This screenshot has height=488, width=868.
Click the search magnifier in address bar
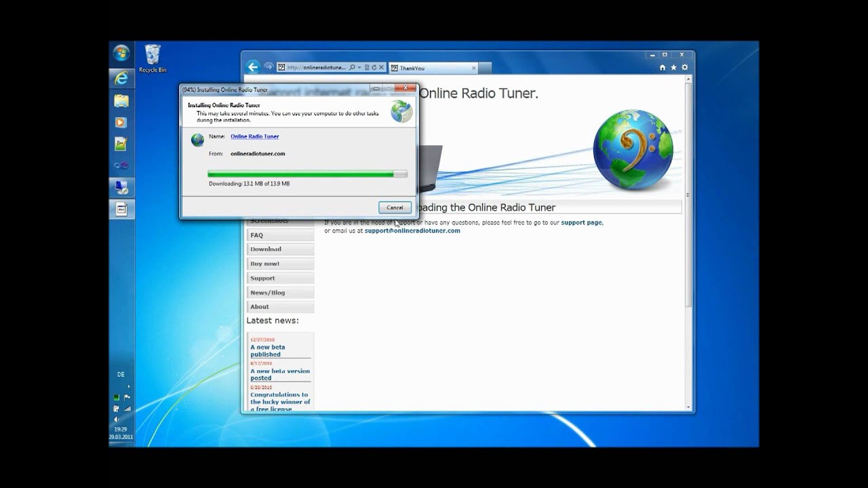point(352,68)
